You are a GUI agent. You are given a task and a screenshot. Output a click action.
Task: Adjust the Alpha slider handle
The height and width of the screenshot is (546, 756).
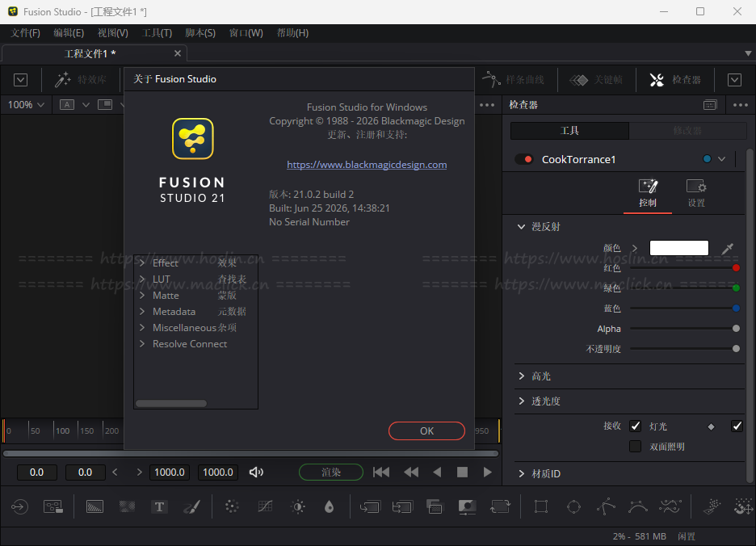pyautogui.click(x=736, y=329)
